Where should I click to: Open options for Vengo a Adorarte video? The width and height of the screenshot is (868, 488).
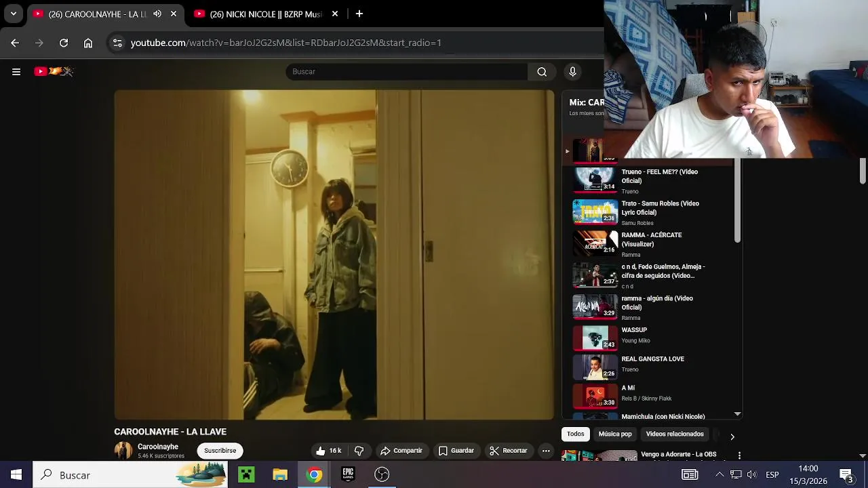coord(739,455)
